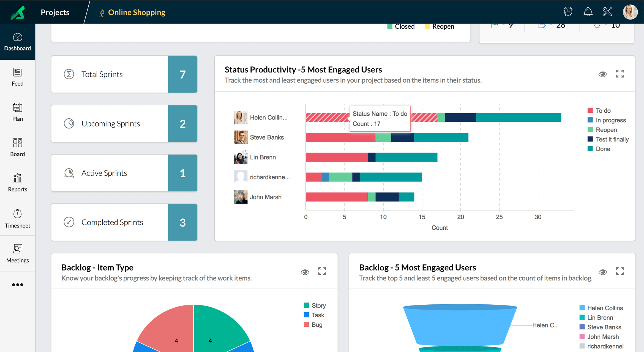Click Lin Brenn avatar in chart
The width and height of the screenshot is (644, 352).
point(241,157)
